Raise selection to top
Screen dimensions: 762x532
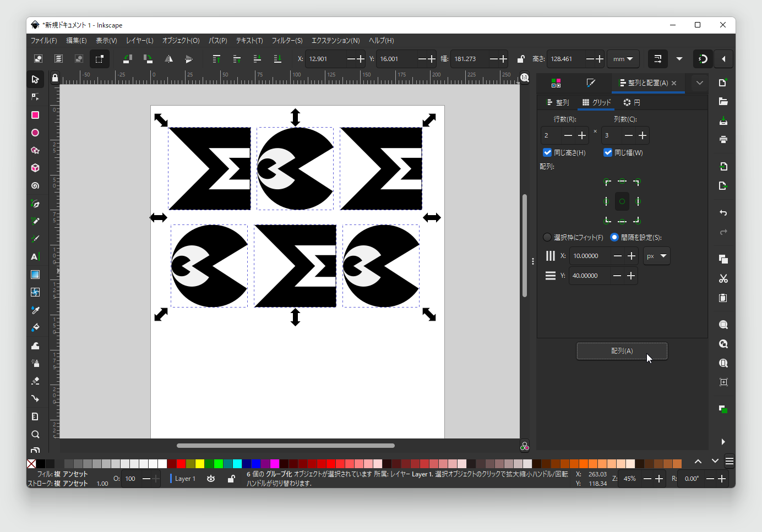[x=216, y=59]
